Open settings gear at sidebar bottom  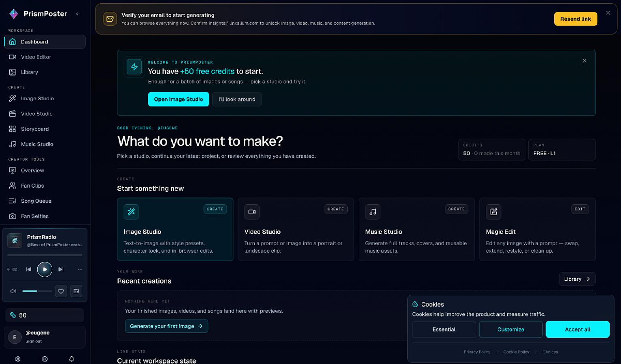pyautogui.click(x=18, y=359)
